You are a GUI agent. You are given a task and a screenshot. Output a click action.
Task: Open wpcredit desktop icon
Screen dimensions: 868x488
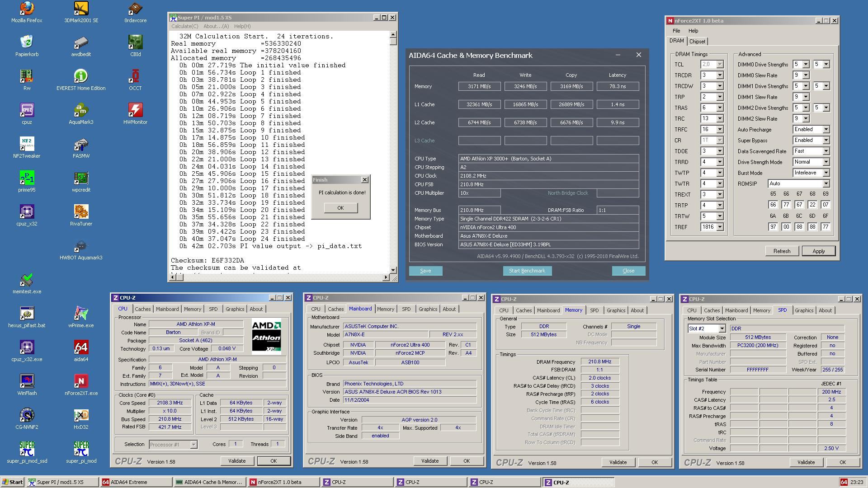(81, 182)
